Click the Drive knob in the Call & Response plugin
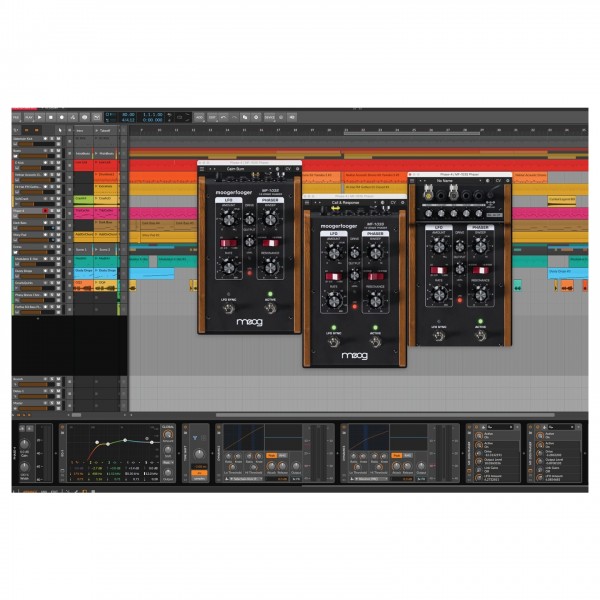The height and width of the screenshot is (600, 600). pos(355,253)
